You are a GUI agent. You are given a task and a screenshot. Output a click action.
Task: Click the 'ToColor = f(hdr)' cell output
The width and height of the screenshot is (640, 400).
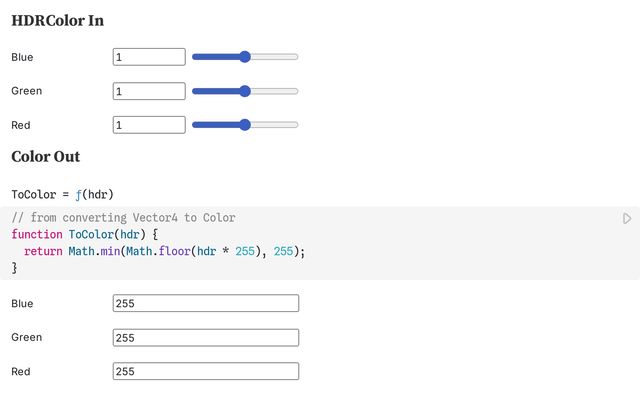[62, 194]
